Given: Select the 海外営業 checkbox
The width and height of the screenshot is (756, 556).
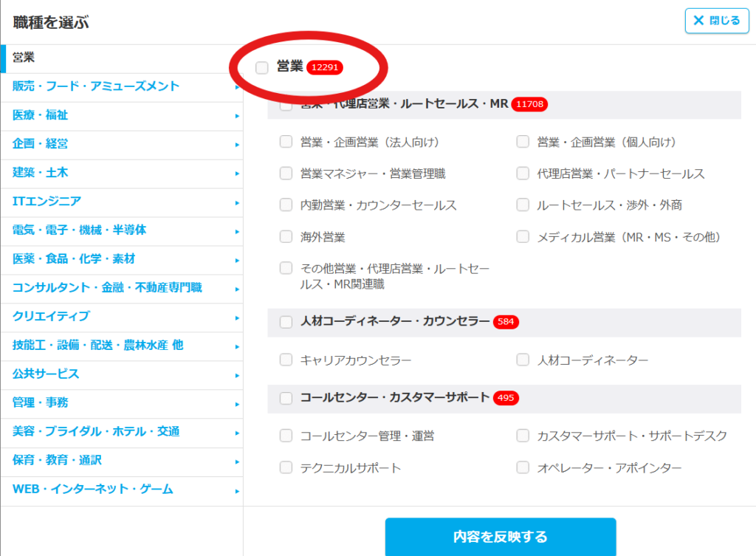Looking at the screenshot, I should click(286, 237).
